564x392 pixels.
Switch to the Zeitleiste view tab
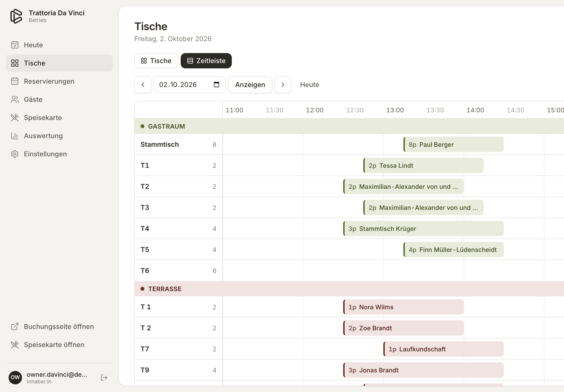(206, 61)
